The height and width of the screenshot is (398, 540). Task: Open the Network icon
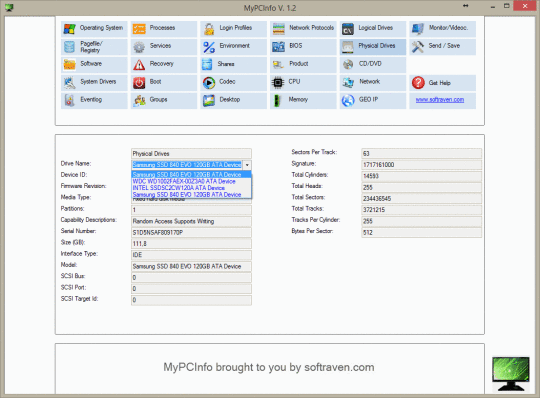coord(348,83)
